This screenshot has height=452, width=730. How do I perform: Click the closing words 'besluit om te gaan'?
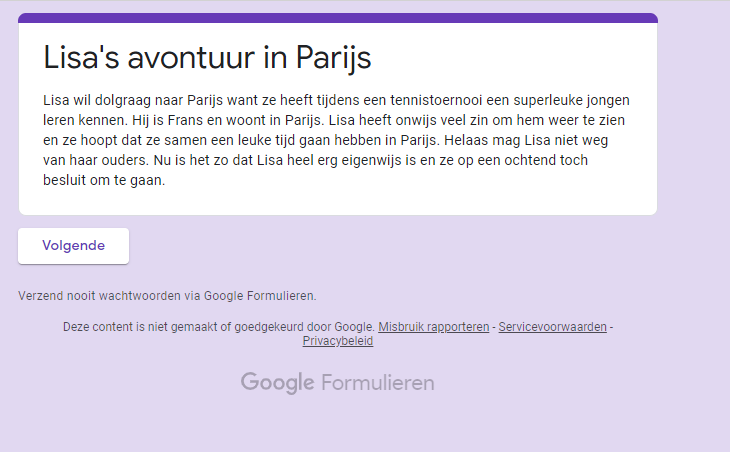click(x=104, y=181)
